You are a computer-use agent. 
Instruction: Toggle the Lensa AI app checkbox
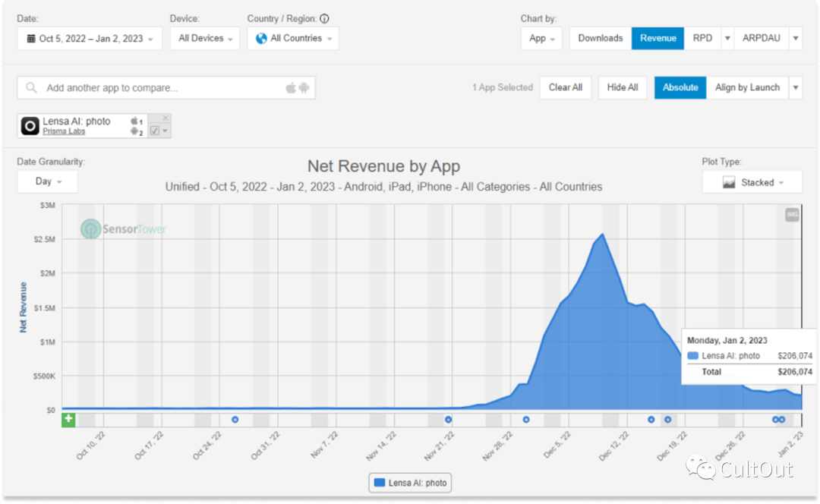[x=155, y=131]
